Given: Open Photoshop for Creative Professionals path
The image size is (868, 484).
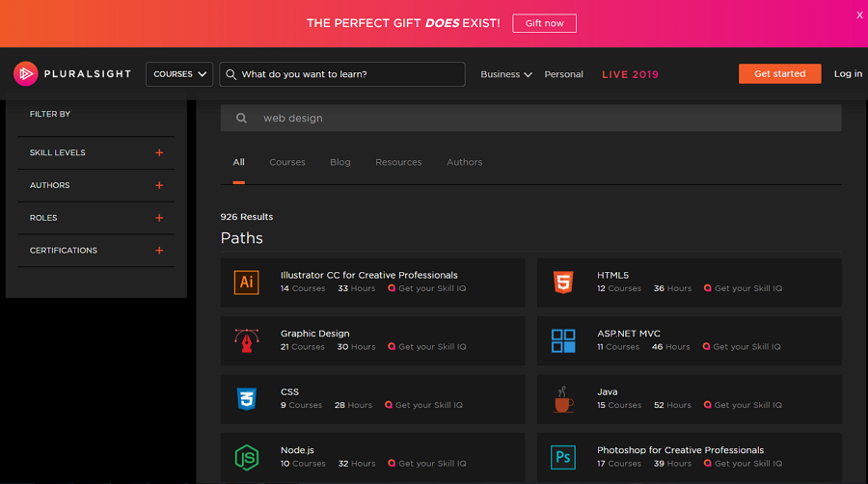Looking at the screenshot, I should 680,450.
